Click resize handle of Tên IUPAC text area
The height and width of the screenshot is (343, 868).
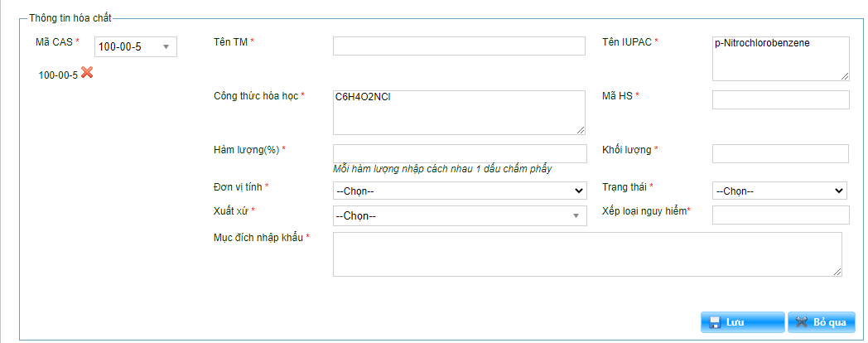point(845,76)
